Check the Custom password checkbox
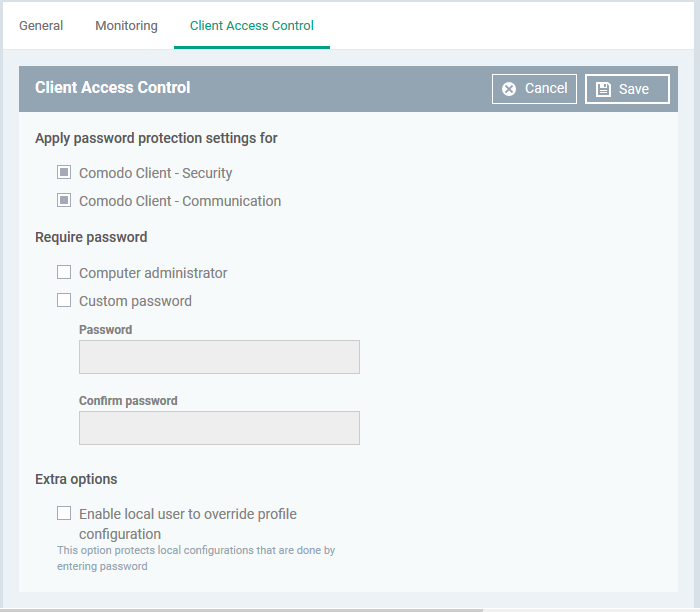This screenshot has width=700, height=612. [x=64, y=300]
